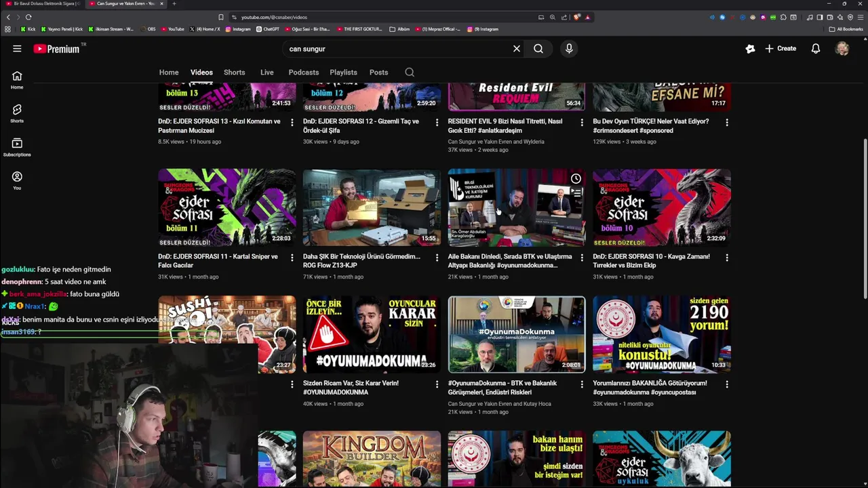The height and width of the screenshot is (488, 868).
Task: Open the Albüm bookmarks folder
Action: [x=400, y=29]
